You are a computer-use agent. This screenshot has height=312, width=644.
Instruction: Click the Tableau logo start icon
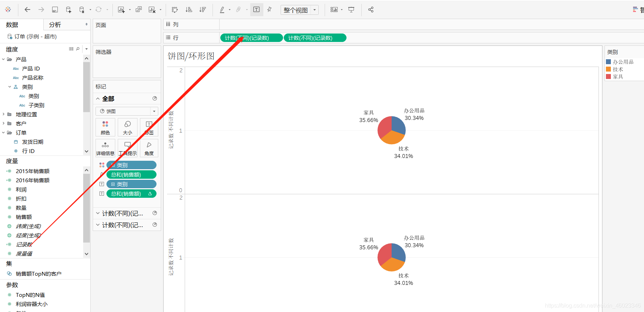click(x=8, y=10)
